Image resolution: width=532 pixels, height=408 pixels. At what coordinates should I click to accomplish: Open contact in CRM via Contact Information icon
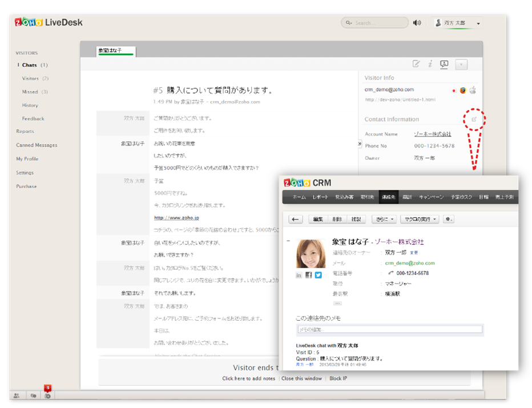tap(473, 119)
